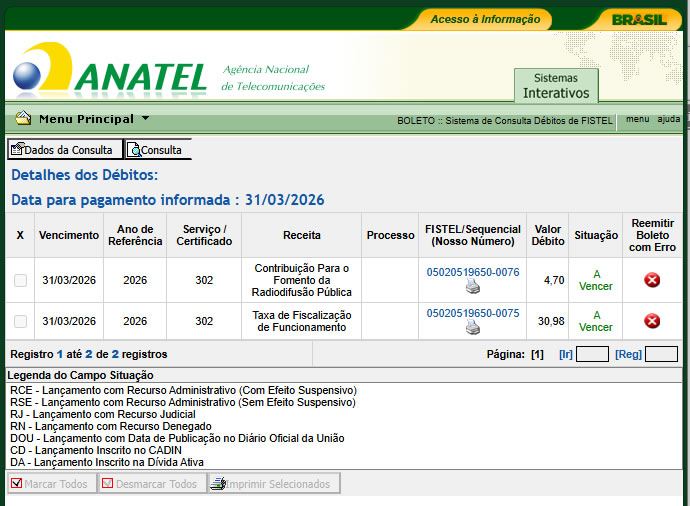The width and height of the screenshot is (690, 506).
Task: Click the BRASIL government logo
Action: [639, 19]
